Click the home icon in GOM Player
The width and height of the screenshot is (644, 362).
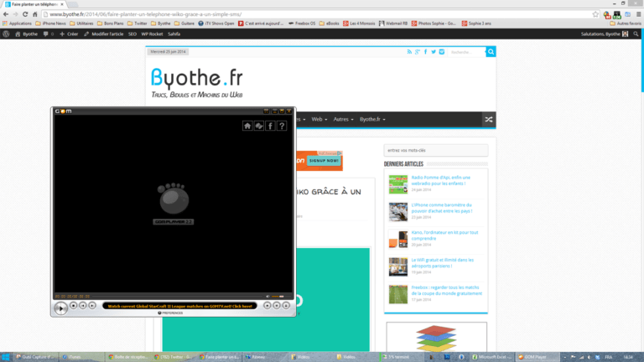[248, 126]
